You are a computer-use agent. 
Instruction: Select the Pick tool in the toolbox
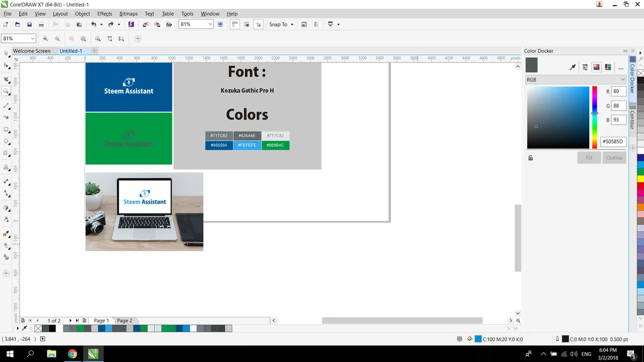coord(6,53)
